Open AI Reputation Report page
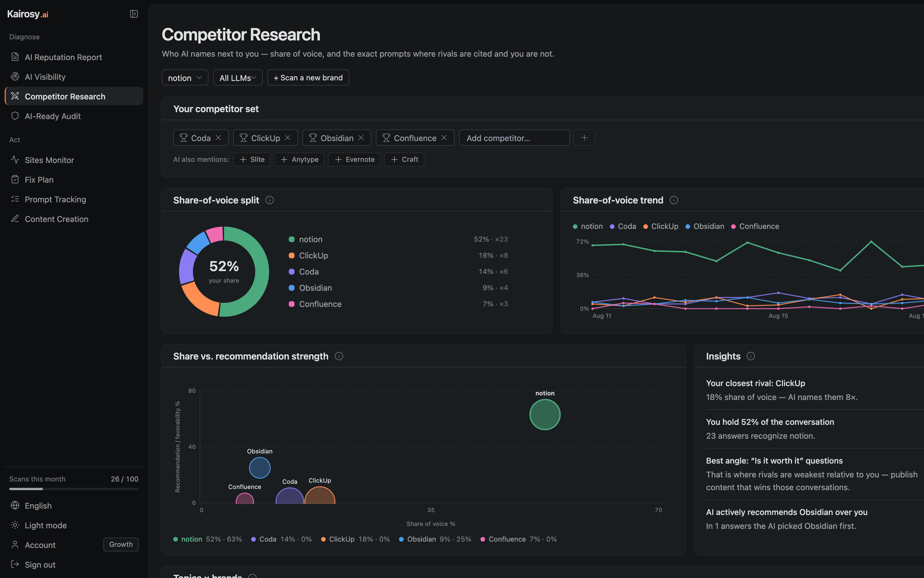 74,57
